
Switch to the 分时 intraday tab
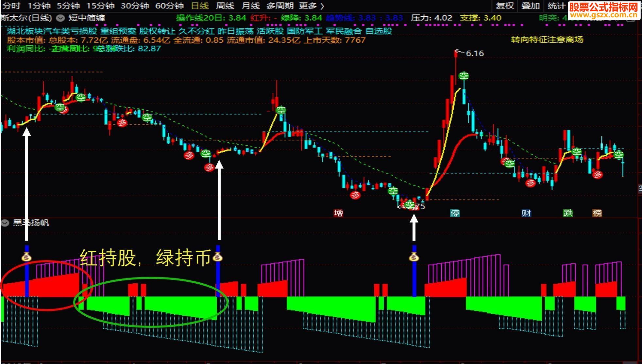(11, 6)
